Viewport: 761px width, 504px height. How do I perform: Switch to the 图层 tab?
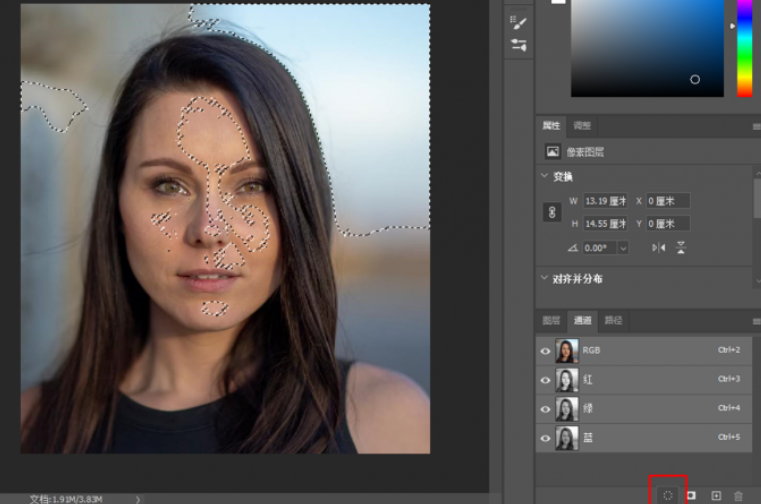click(x=551, y=321)
